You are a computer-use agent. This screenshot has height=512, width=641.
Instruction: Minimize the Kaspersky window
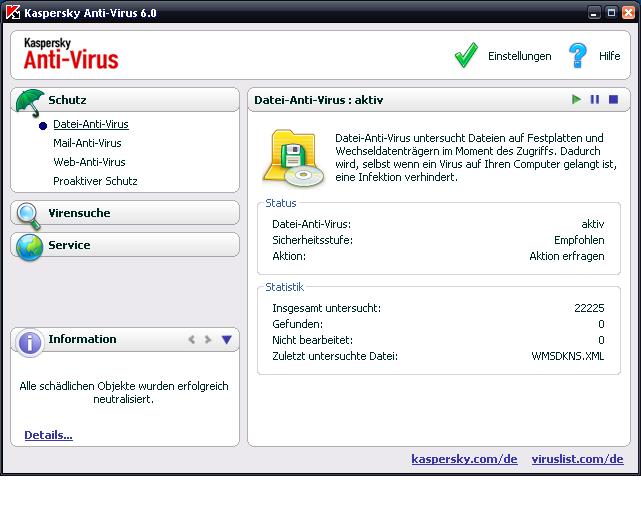click(x=594, y=13)
